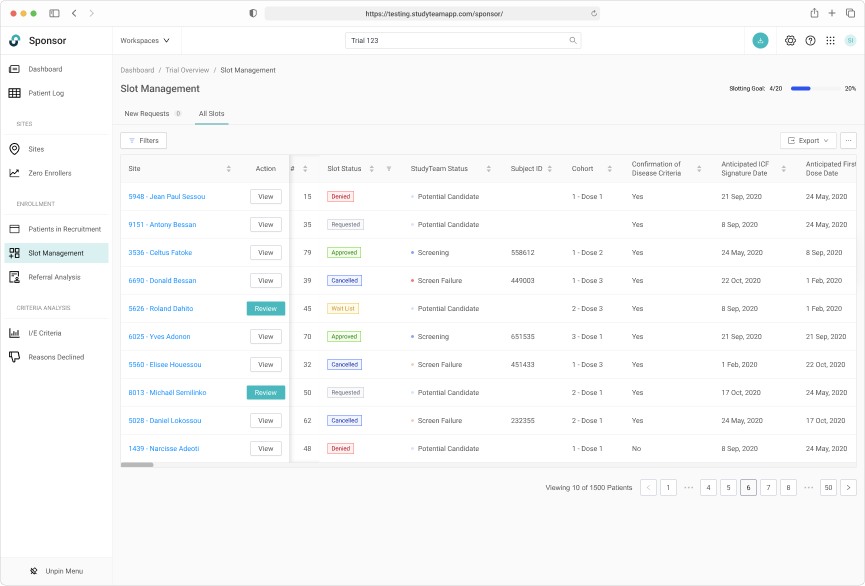This screenshot has height=586, width=865.
Task: Click the browser address bar
Action: [432, 14]
